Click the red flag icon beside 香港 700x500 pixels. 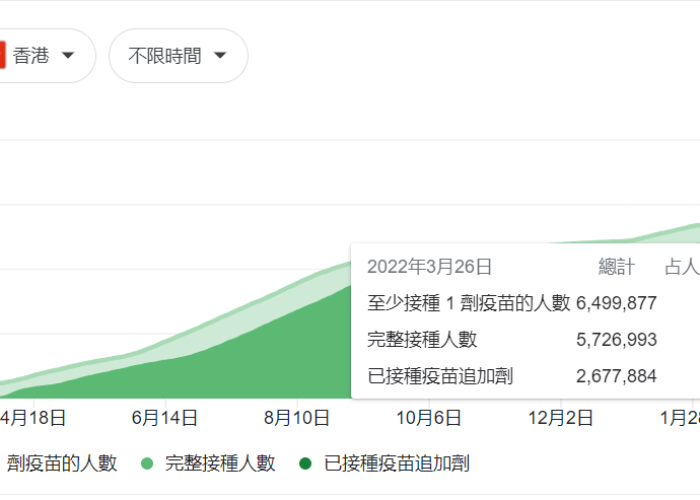point(2,55)
